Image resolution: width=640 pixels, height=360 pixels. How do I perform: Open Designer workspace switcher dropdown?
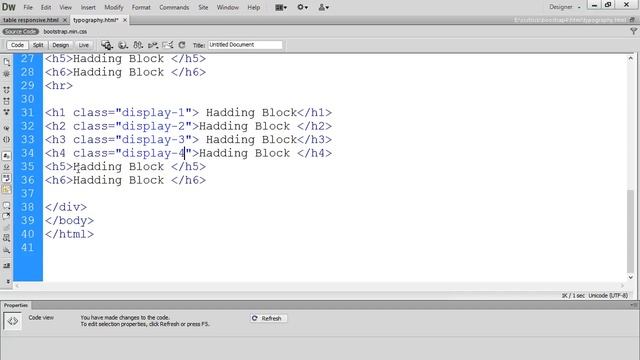(x=565, y=7)
